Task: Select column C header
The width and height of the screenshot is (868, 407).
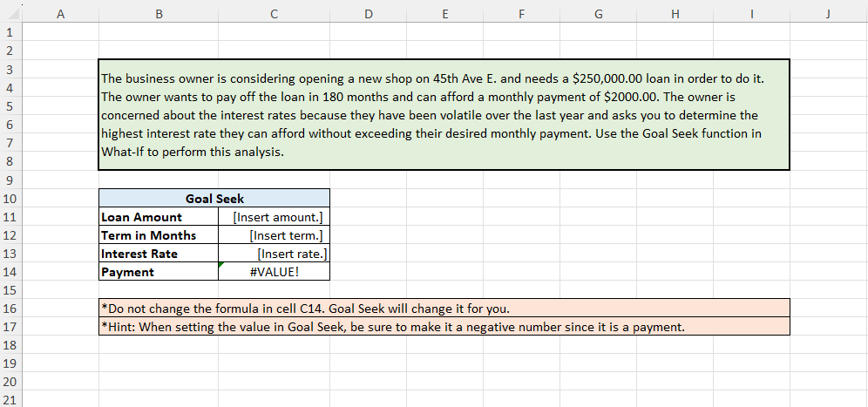Action: 274,15
